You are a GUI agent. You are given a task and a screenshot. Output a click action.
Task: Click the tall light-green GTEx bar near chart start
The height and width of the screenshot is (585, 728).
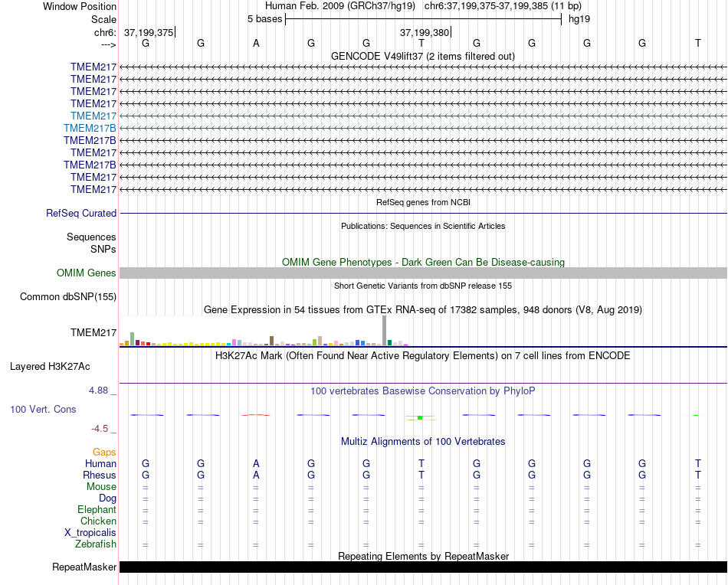click(x=133, y=338)
